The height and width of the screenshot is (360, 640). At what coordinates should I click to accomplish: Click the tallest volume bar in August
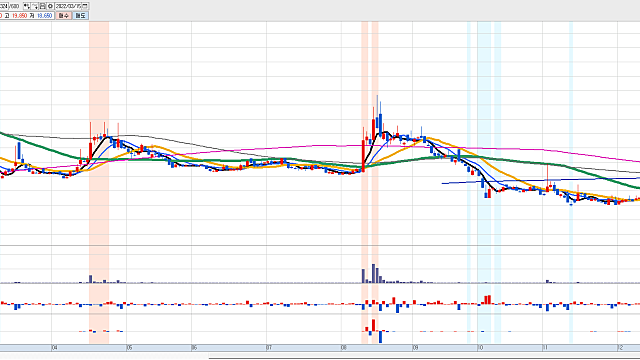click(373, 273)
